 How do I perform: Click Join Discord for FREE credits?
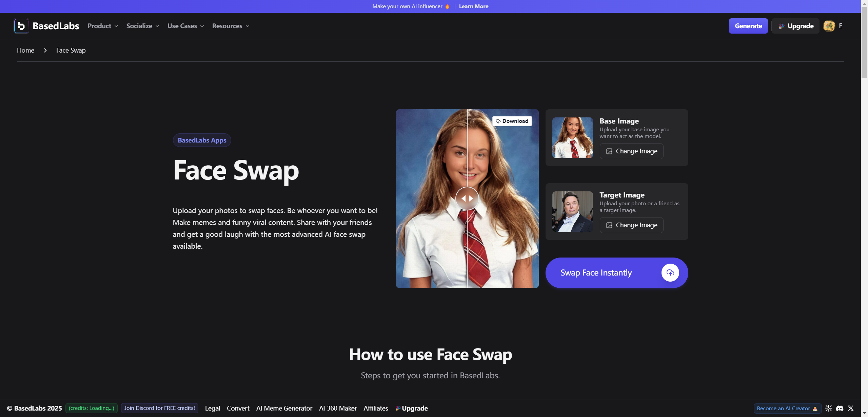coord(160,408)
